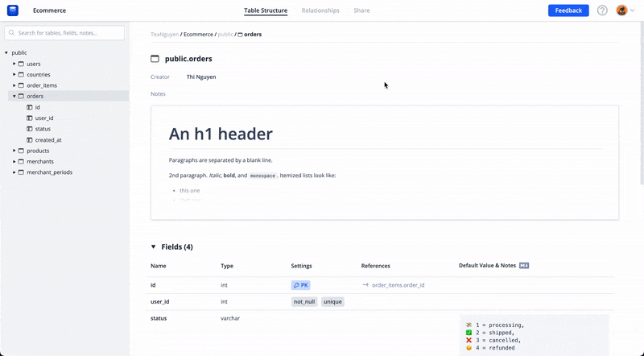Click the user_id name cell in fields table

[x=159, y=301]
